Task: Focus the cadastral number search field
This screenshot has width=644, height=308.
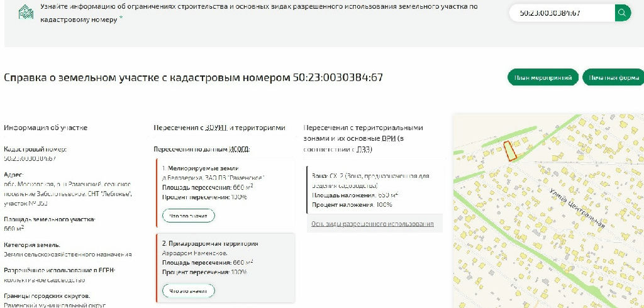Action: [x=560, y=13]
